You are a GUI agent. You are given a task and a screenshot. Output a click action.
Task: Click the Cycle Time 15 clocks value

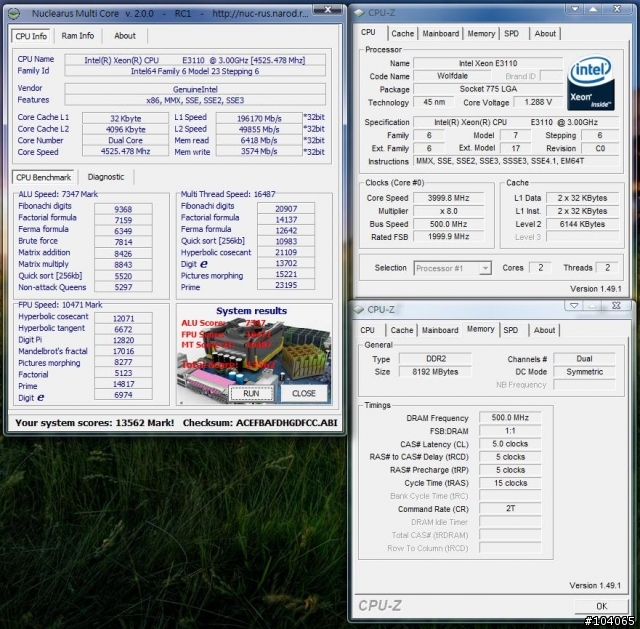tap(510, 483)
